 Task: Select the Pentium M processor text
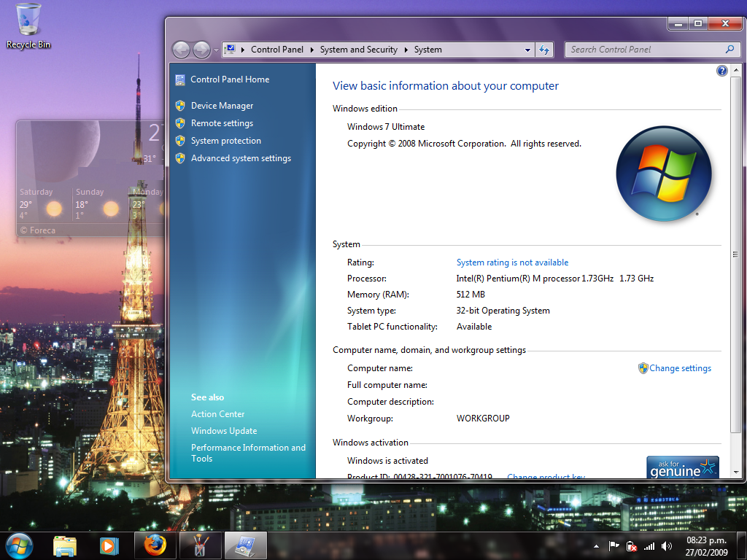tap(555, 279)
